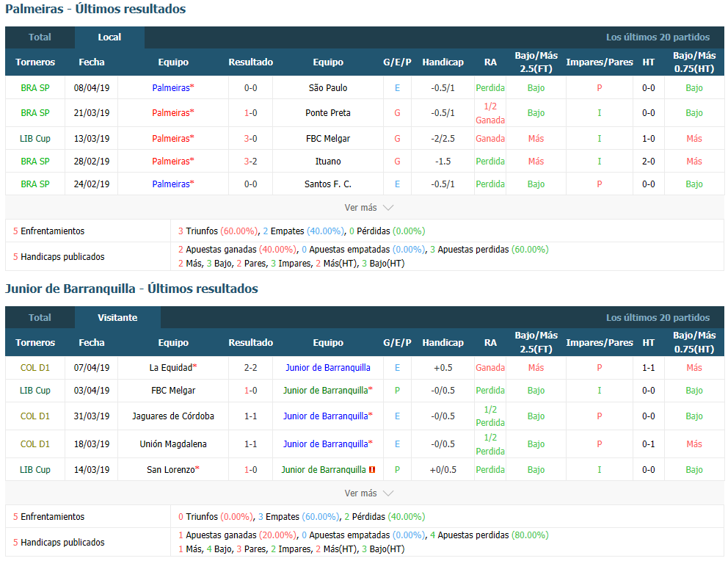The width and height of the screenshot is (728, 561).
Task: Open FBC Melgar link in 03/04/19 row
Action: 173,391
